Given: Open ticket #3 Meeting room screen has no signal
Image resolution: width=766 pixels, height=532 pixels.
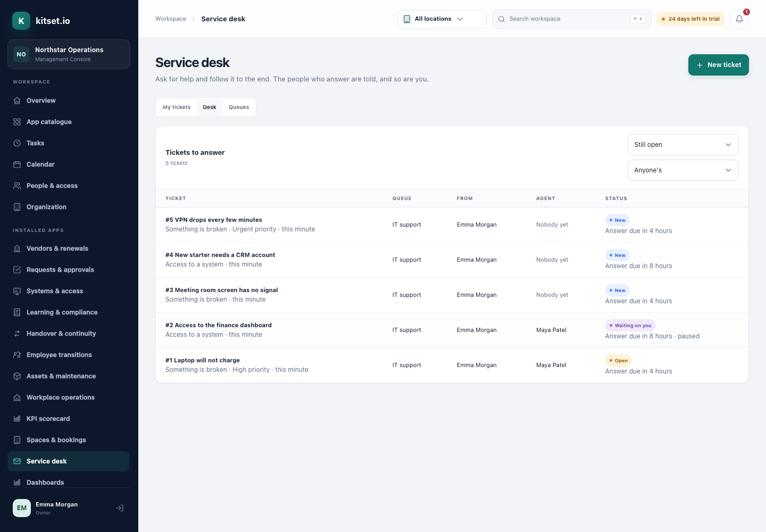Looking at the screenshot, I should pyautogui.click(x=452, y=295).
